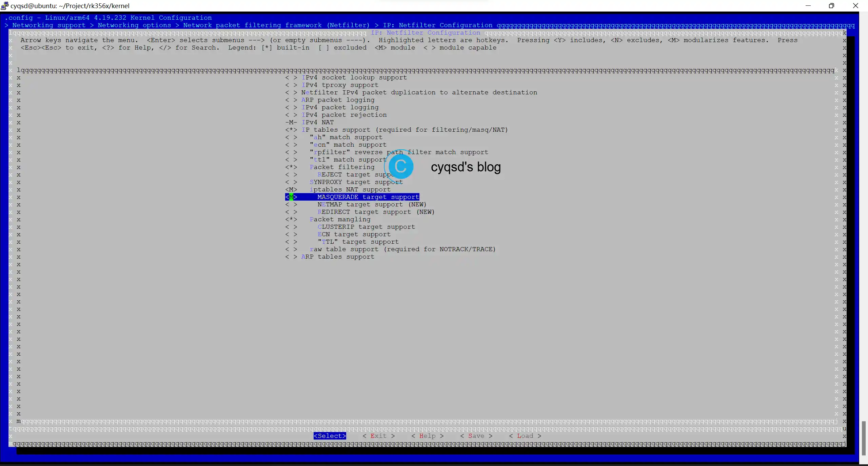
Task: Select CLUSTERIP target support row
Action: point(350,227)
